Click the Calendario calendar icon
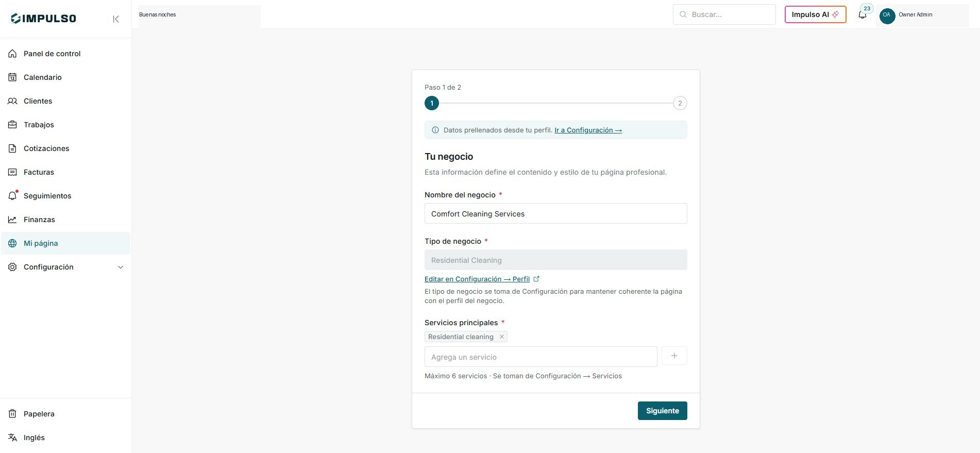The image size is (980, 453). click(12, 77)
